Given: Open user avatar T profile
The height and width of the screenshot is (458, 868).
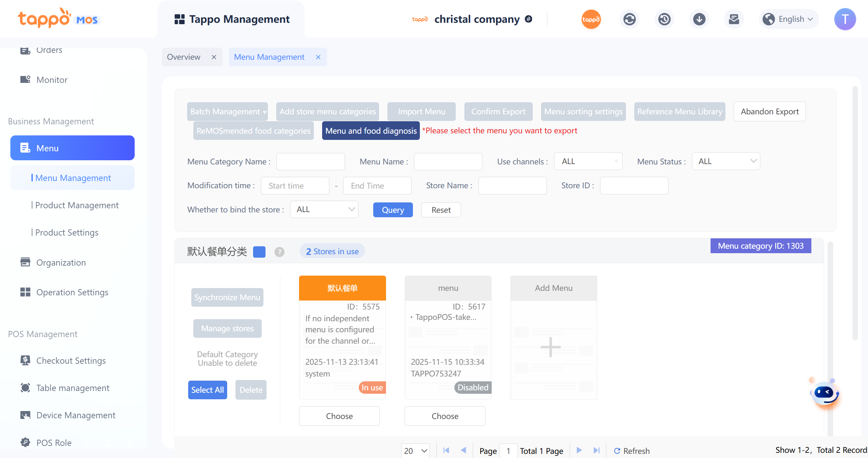Looking at the screenshot, I should 845,19.
